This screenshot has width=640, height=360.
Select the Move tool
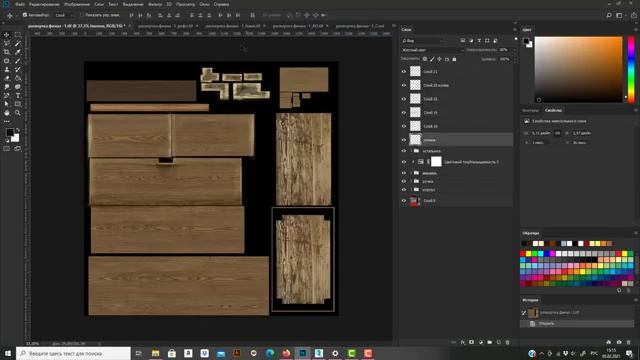click(x=7, y=35)
